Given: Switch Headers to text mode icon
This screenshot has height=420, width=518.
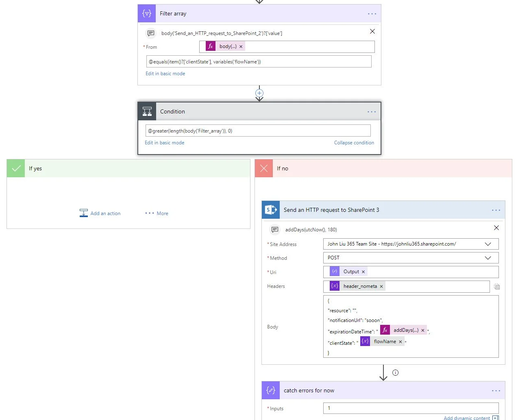Looking at the screenshot, I should [496, 287].
